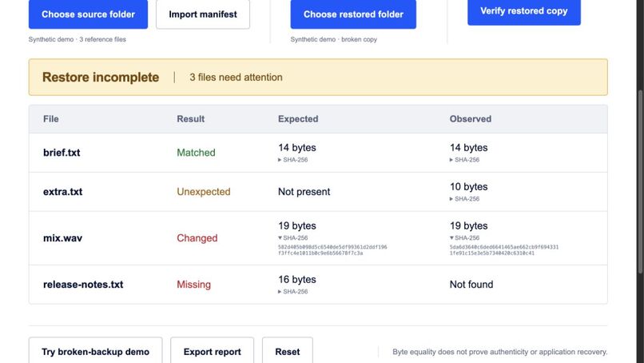644x363 pixels.
Task: Click observed '14 bytes' for brief.txt
Action: point(469,148)
